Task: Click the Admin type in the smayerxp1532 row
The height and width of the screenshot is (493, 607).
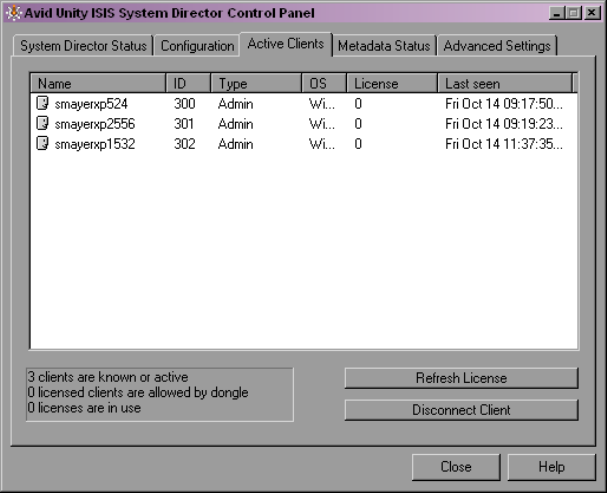Action: [x=235, y=144]
